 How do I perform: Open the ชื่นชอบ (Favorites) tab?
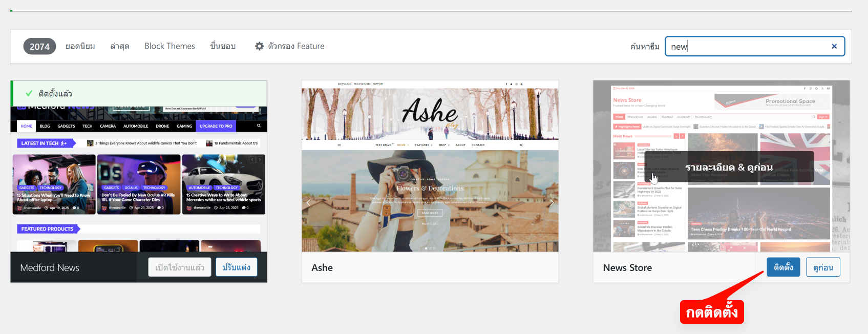click(223, 46)
